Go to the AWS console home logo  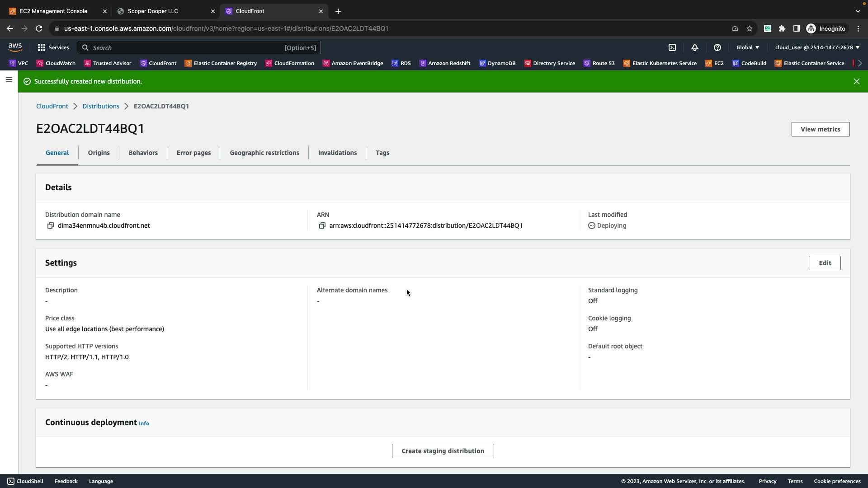15,47
